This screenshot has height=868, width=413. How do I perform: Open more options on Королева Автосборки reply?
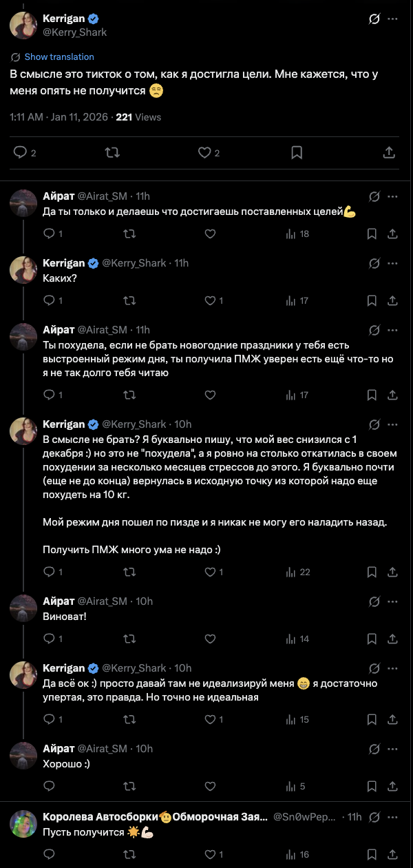[x=392, y=817]
